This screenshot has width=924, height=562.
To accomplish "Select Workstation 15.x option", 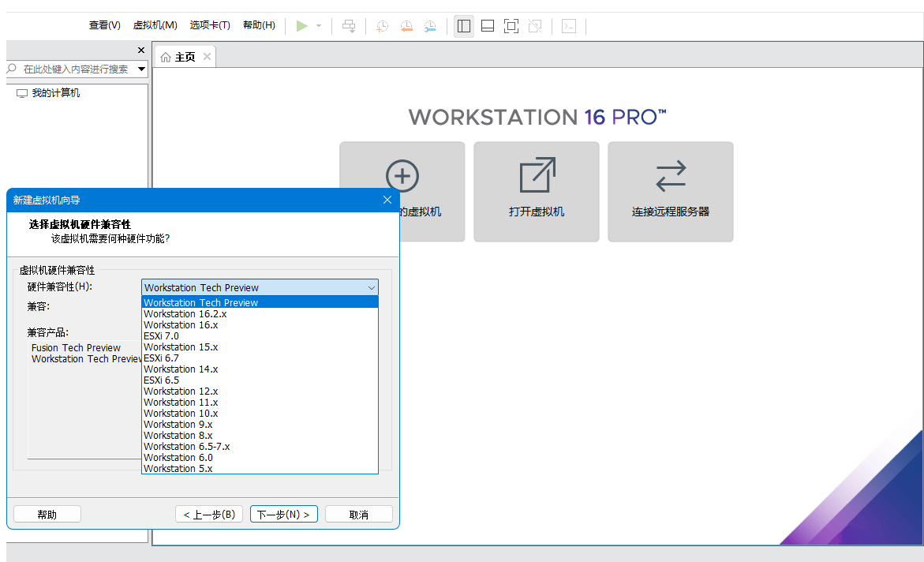I will 260,347.
